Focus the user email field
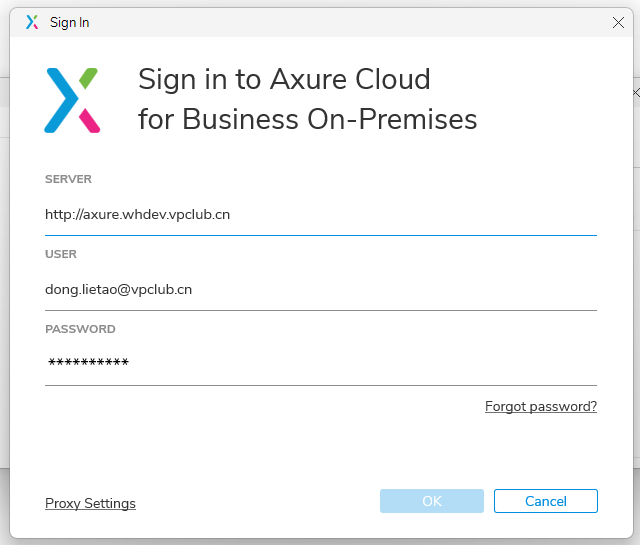 [320, 289]
